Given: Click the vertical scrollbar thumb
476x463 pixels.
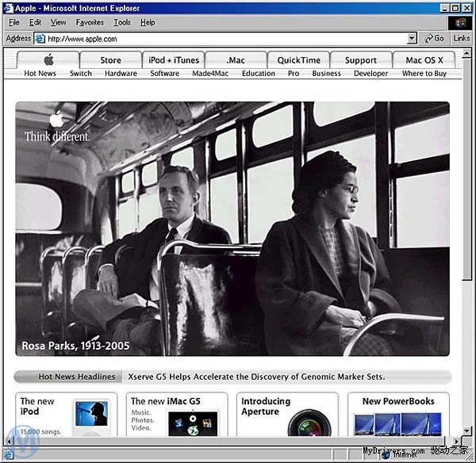Looking at the screenshot, I should (466, 169).
